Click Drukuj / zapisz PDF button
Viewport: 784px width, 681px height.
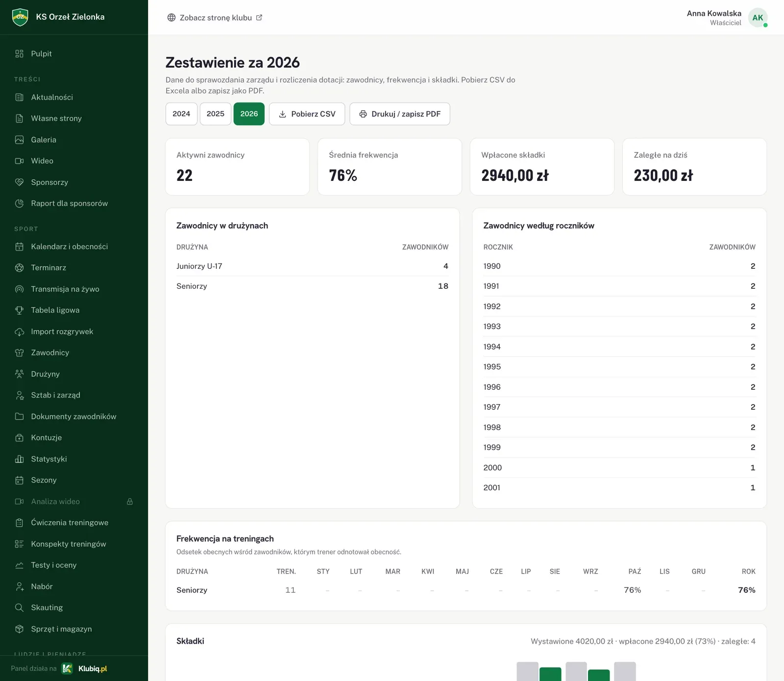click(x=400, y=114)
